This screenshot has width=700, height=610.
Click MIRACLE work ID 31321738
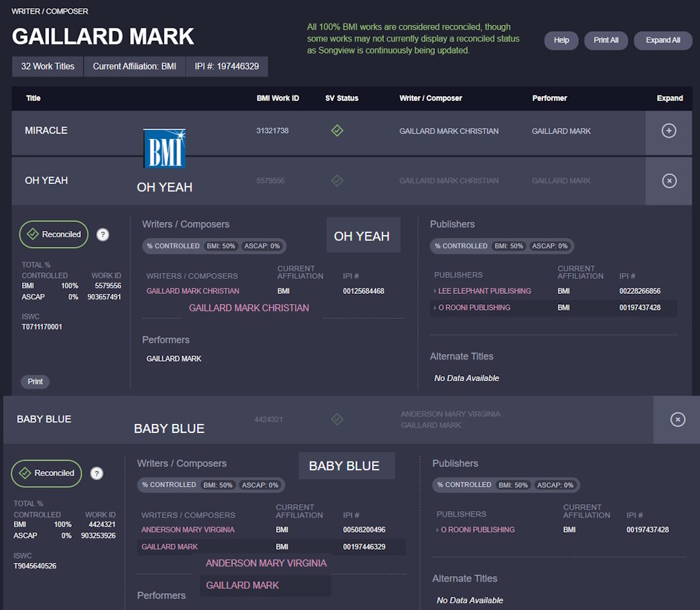(273, 131)
